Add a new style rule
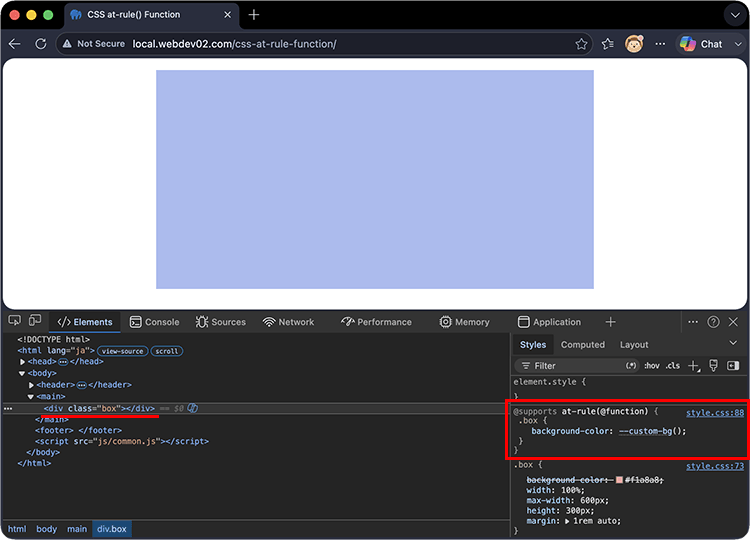Viewport: 750px width, 540px height. point(694,366)
